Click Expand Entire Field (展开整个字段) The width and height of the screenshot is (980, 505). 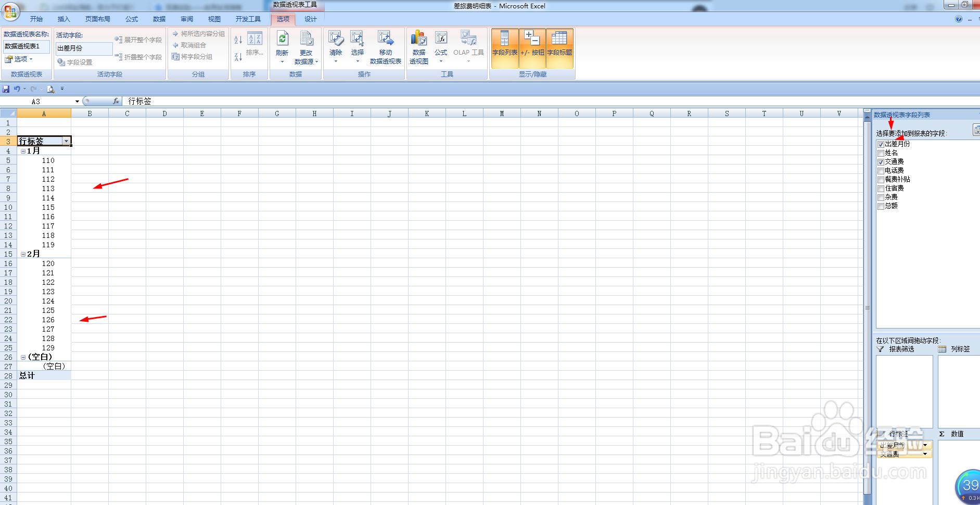coord(138,40)
